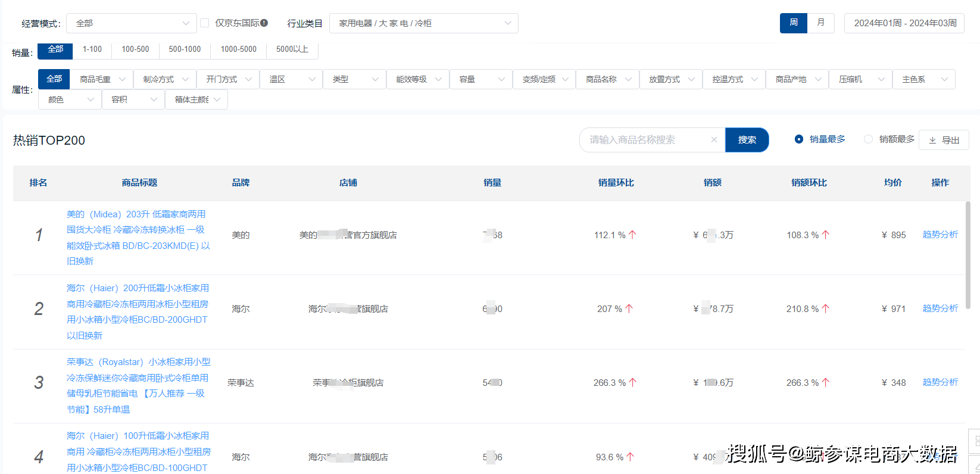Click the ¥ 895 average price cell
The width and height of the screenshot is (980, 474).
point(893,235)
